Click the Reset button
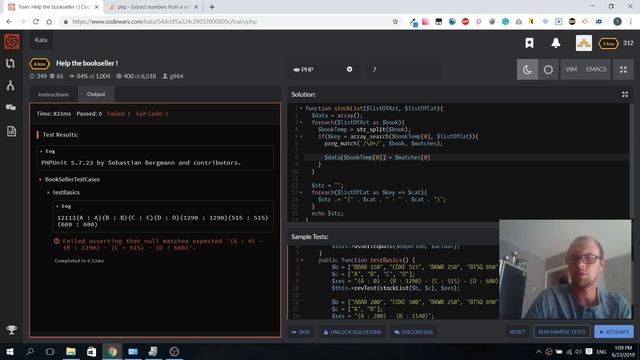Image resolution: width=640 pixels, height=360 pixels. point(518,332)
